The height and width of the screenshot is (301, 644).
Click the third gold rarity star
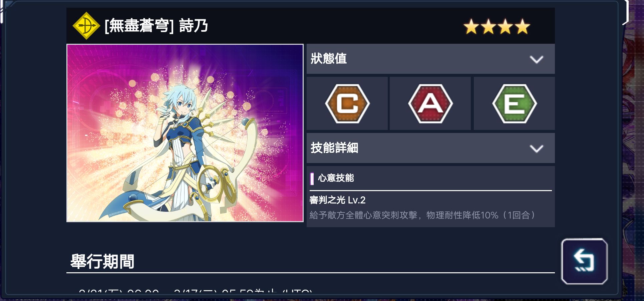click(x=506, y=27)
